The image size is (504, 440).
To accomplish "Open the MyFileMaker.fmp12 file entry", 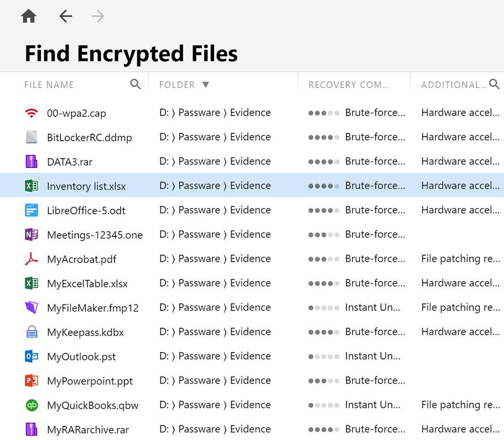I will tap(93, 308).
